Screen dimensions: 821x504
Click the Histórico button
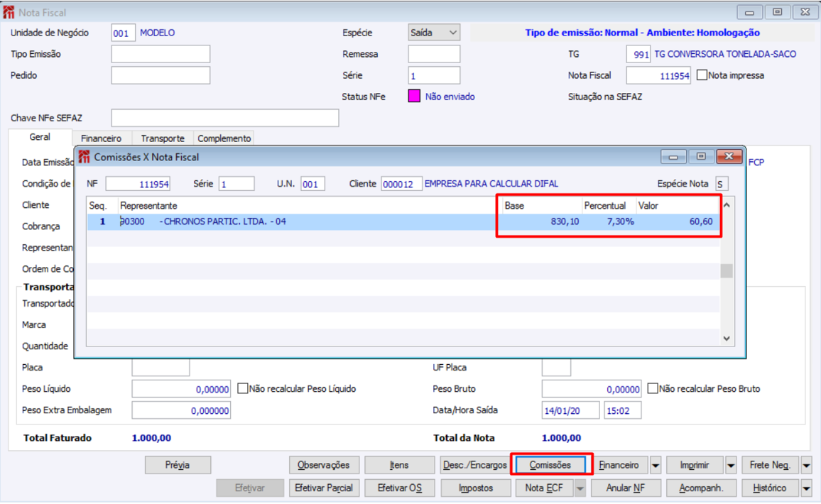click(770, 488)
